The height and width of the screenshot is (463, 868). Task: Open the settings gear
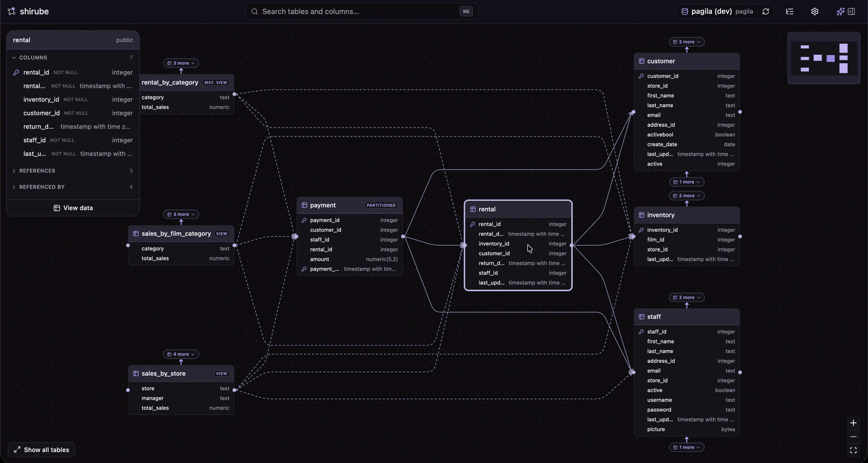[814, 11]
